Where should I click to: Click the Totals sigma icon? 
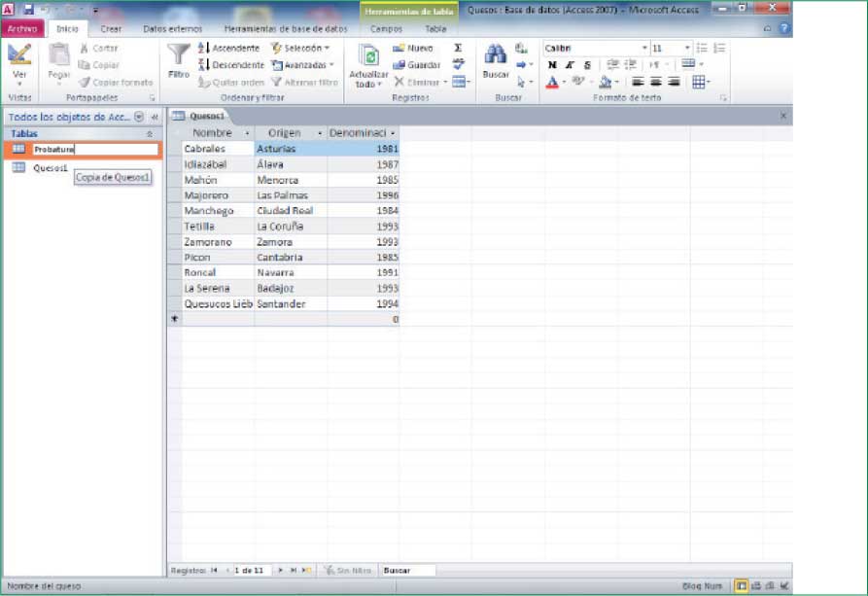458,48
